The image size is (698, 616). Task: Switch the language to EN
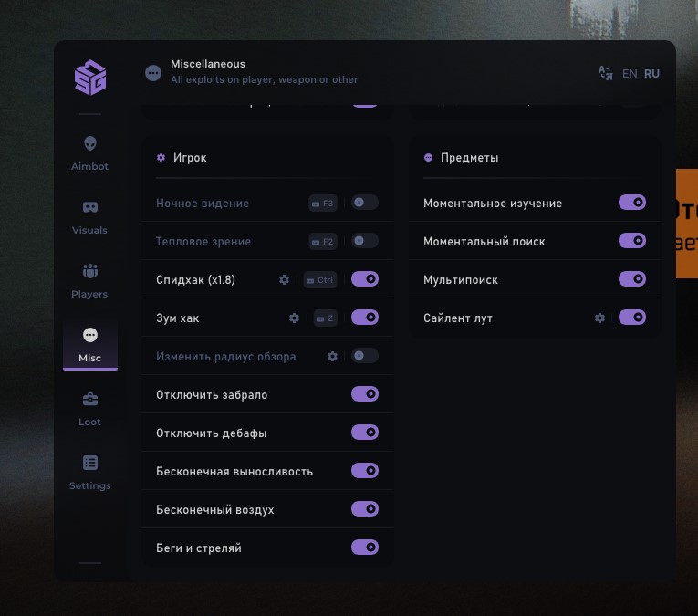[630, 74]
